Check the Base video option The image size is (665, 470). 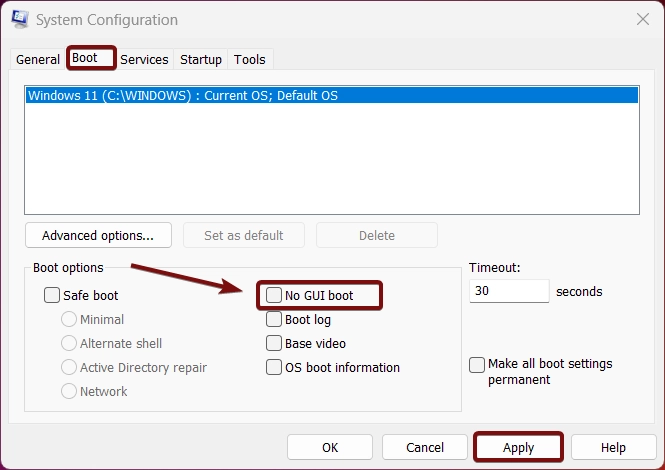274,343
